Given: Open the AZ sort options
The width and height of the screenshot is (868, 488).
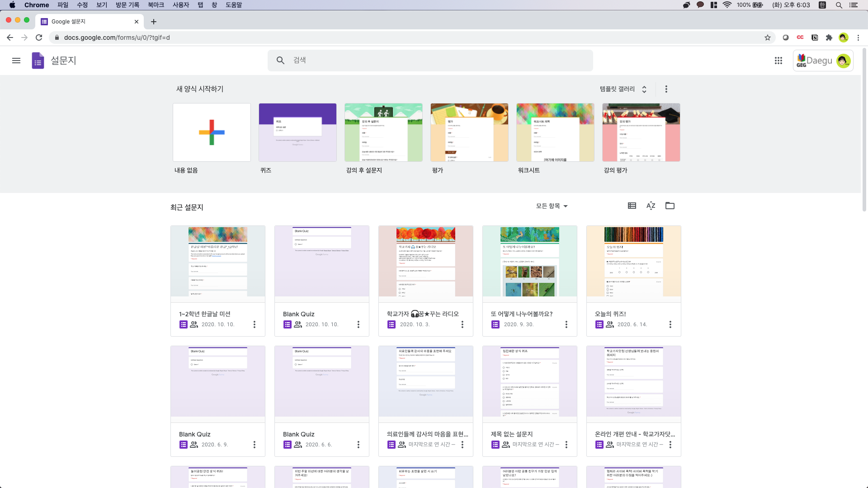Looking at the screenshot, I should coord(651,206).
